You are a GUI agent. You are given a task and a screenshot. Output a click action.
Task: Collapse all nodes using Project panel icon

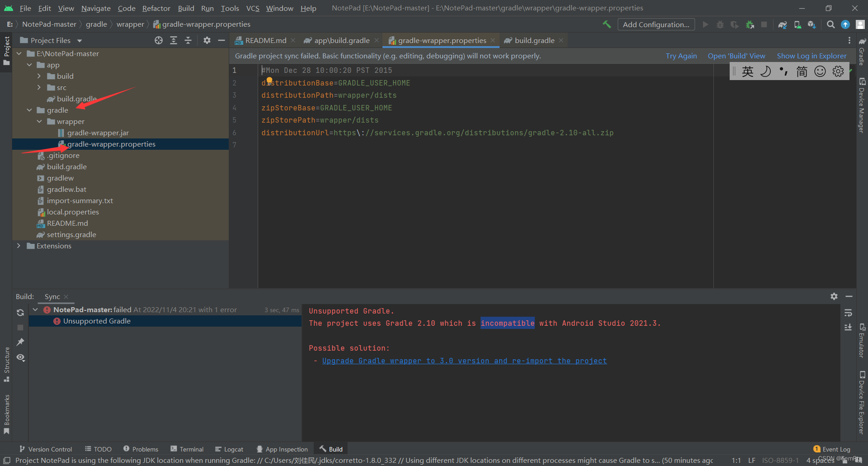pyautogui.click(x=188, y=40)
